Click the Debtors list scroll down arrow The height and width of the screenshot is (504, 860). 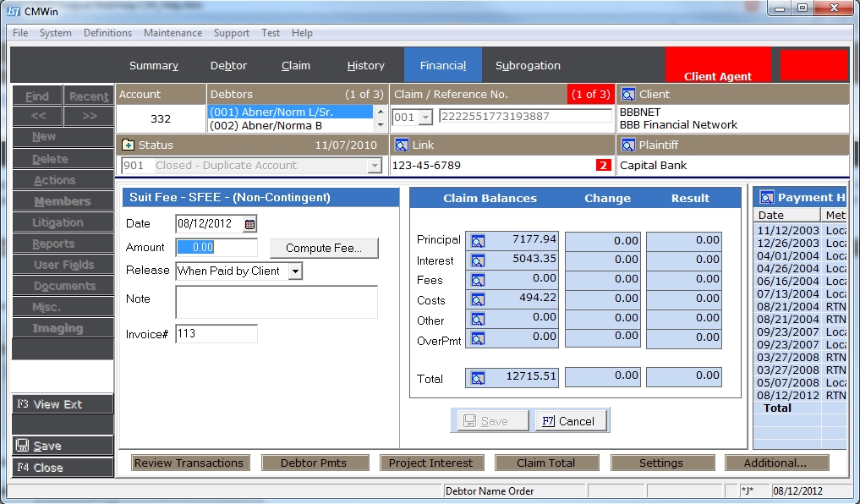(x=381, y=126)
